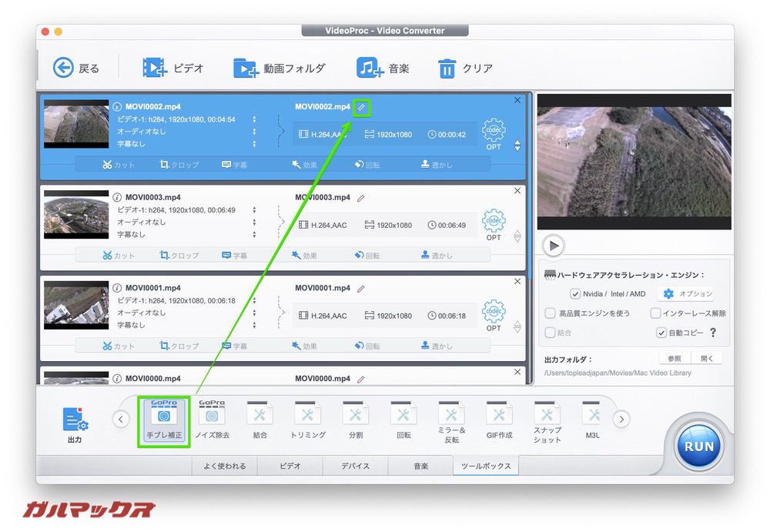Click the 参照 browse button
The image size is (770, 532).
point(675,359)
